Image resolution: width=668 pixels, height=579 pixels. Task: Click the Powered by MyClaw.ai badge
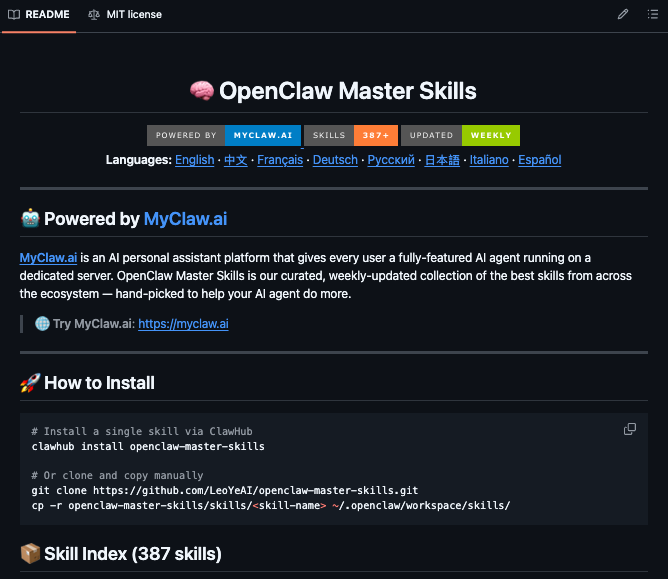click(224, 135)
